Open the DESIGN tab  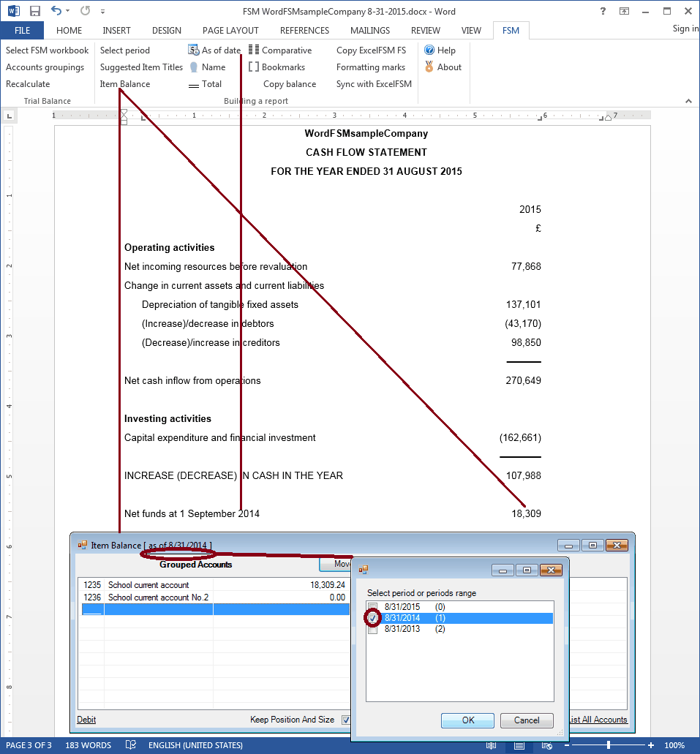pyautogui.click(x=167, y=30)
